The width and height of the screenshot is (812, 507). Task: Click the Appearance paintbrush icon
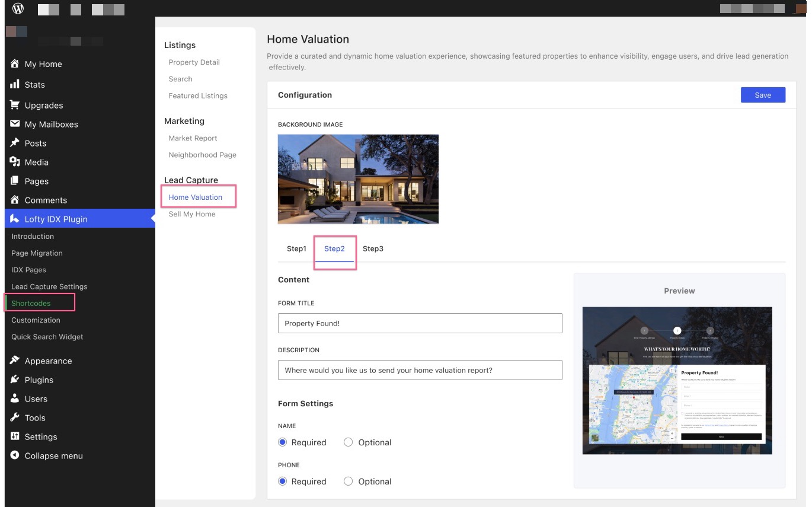point(15,361)
